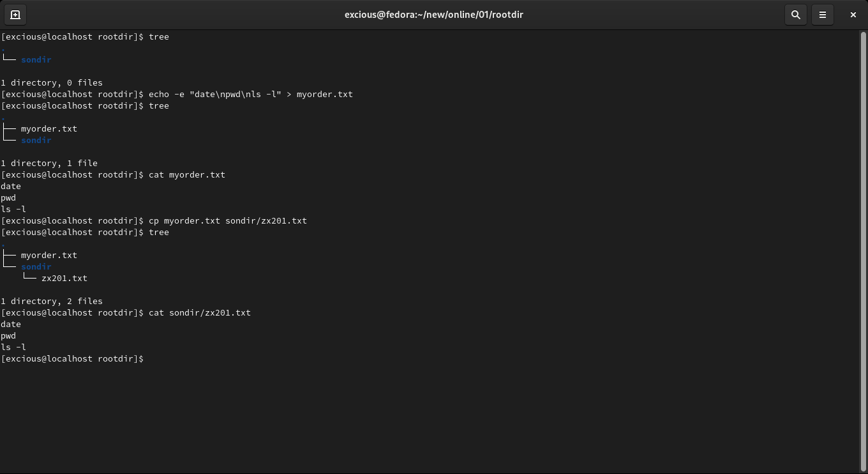Open the terminal search tool
The width and height of the screenshot is (868, 474).
(796, 14)
